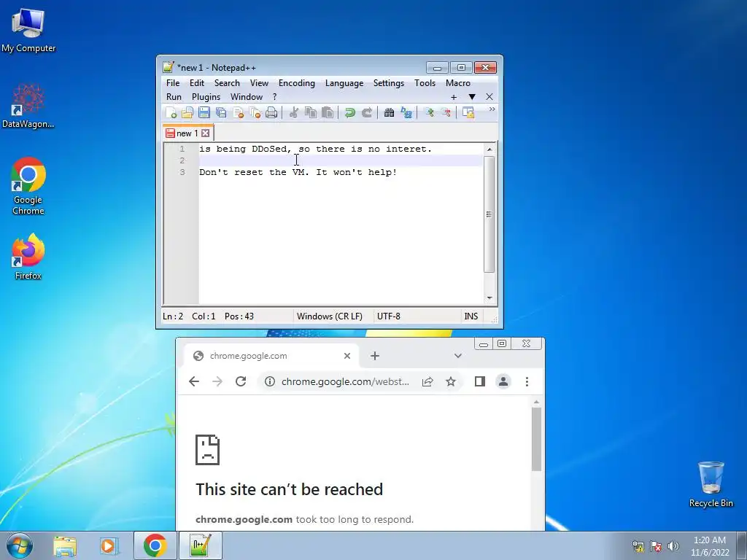Viewport: 747px width, 560px height.
Task: Open the ? help menu
Action: 274,97
